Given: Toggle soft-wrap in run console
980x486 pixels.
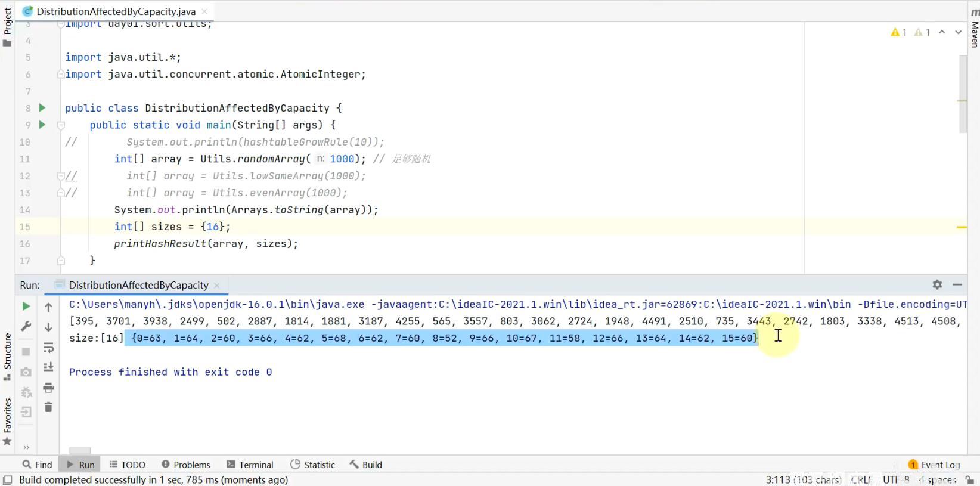Looking at the screenshot, I should 48,348.
